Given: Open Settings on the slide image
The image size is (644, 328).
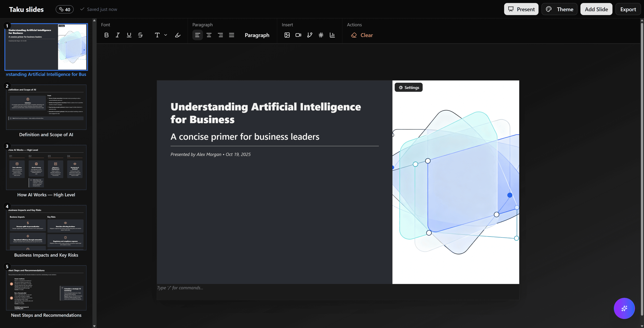Looking at the screenshot, I should pyautogui.click(x=409, y=87).
